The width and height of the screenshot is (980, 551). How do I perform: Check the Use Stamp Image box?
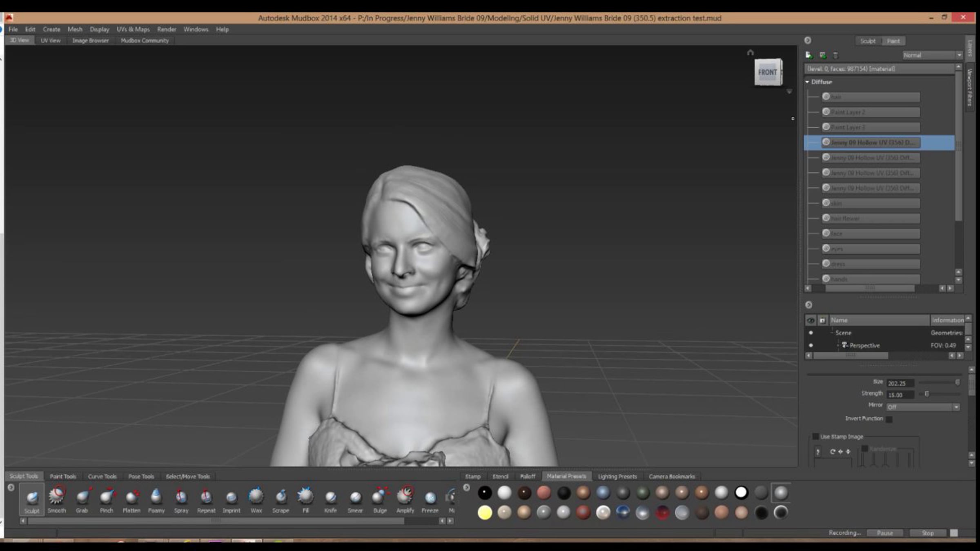(x=815, y=436)
